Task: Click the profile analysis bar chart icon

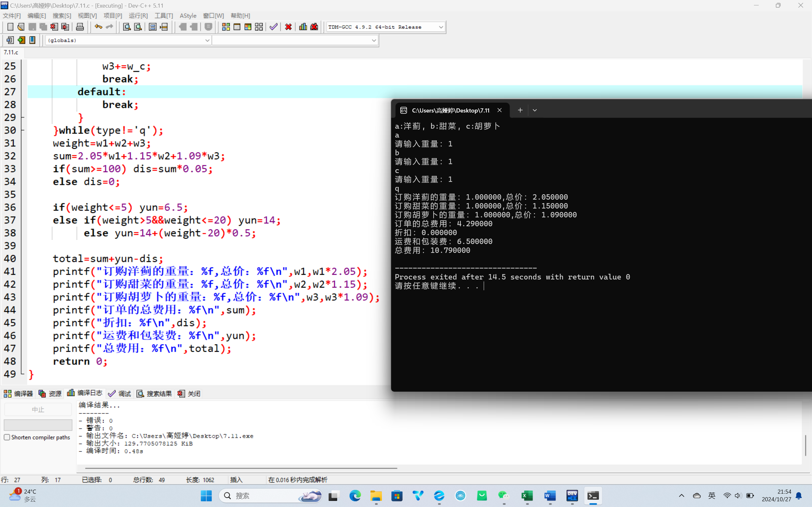Action: [303, 27]
